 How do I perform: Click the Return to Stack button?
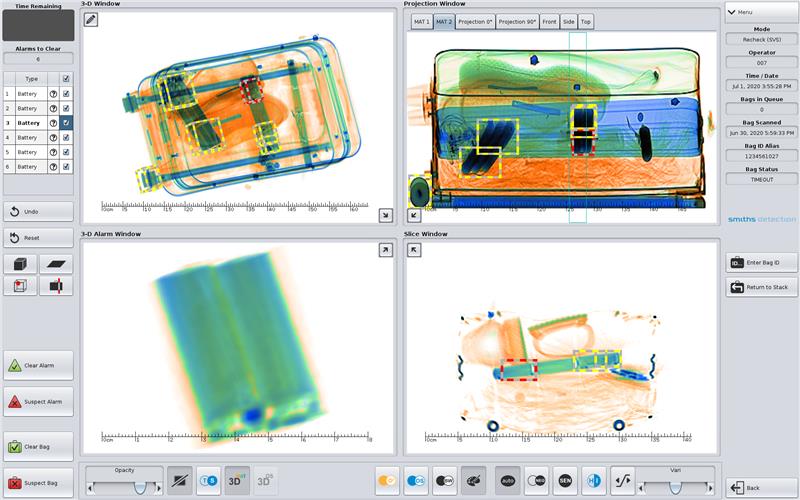760,287
